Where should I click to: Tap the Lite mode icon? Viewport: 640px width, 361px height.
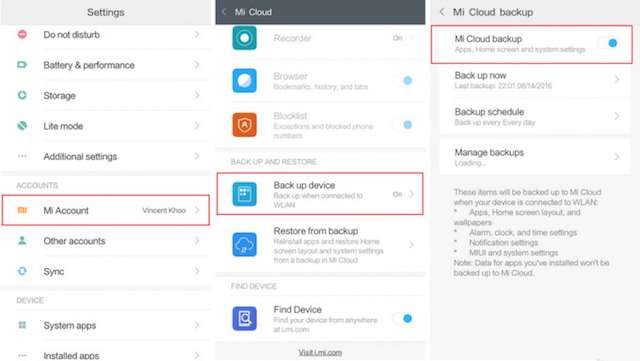[x=22, y=125]
